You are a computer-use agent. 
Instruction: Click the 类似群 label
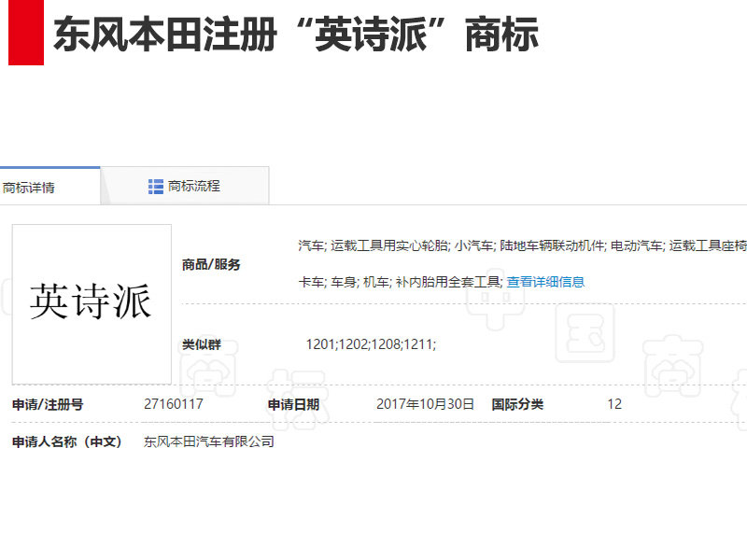[x=202, y=344]
